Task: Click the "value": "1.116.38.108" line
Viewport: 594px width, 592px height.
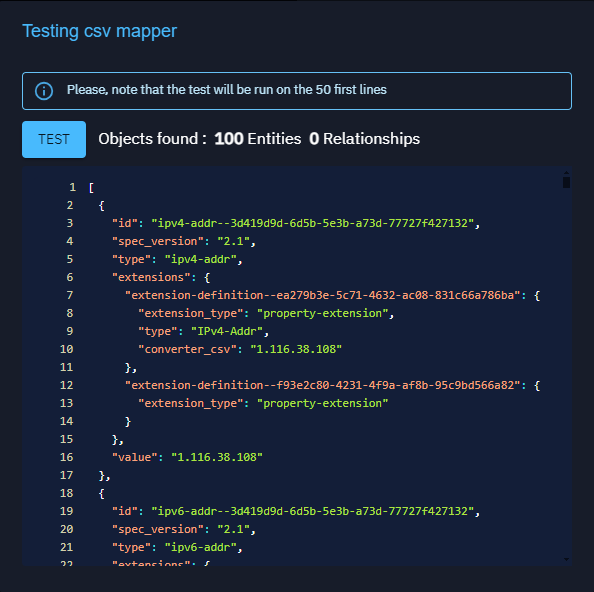Action: coord(187,457)
